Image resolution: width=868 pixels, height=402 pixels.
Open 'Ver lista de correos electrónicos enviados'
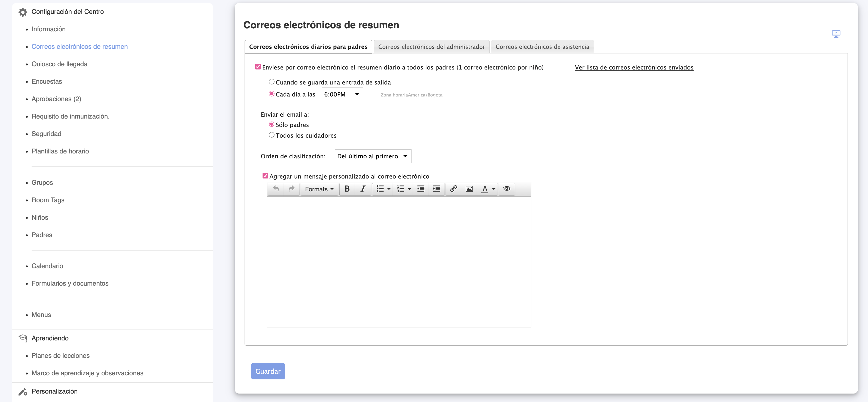[x=634, y=67]
